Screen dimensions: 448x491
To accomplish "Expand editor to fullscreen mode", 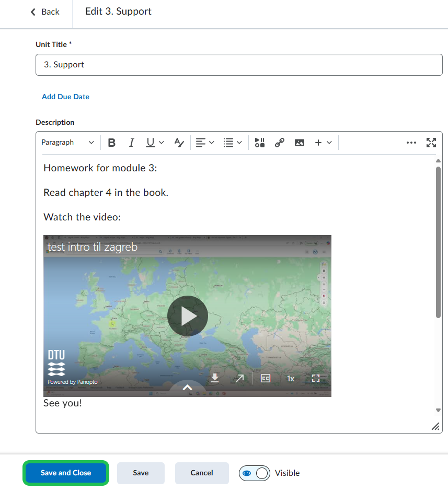I will point(431,143).
